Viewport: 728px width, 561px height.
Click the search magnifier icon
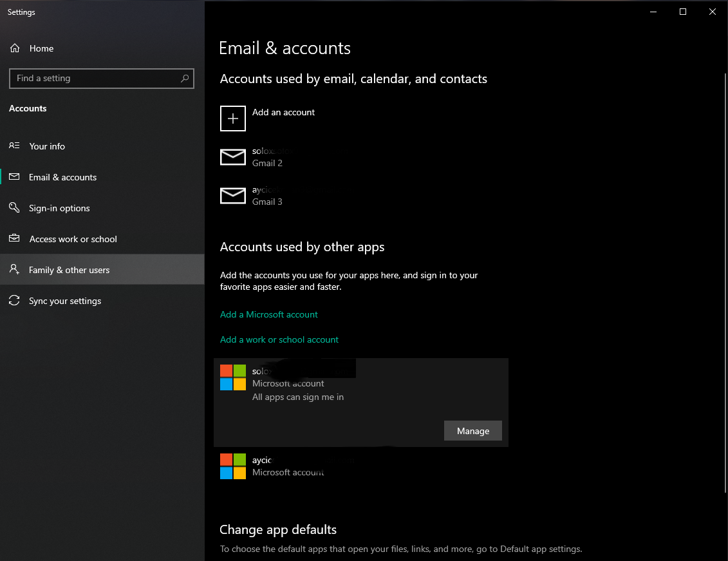coord(185,78)
